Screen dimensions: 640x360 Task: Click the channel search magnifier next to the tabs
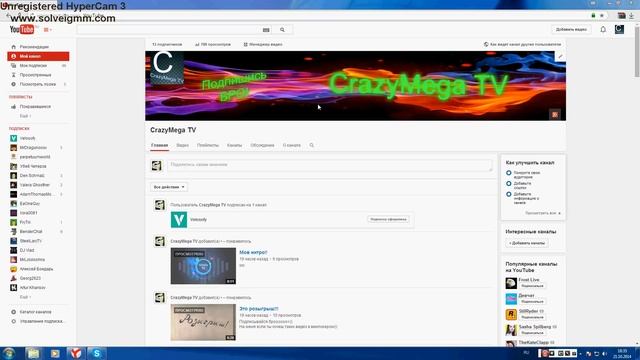(311, 145)
